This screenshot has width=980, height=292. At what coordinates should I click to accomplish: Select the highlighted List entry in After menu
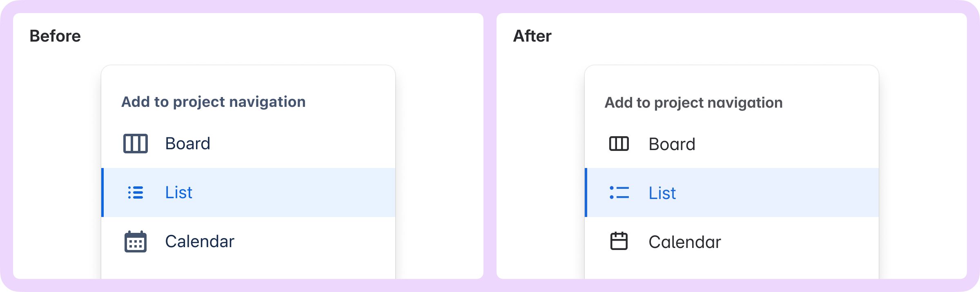662,193
